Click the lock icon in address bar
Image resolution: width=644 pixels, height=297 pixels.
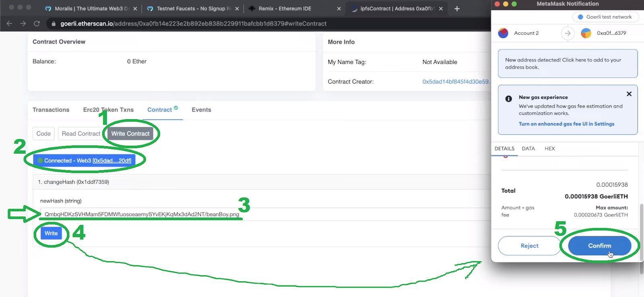(54, 24)
